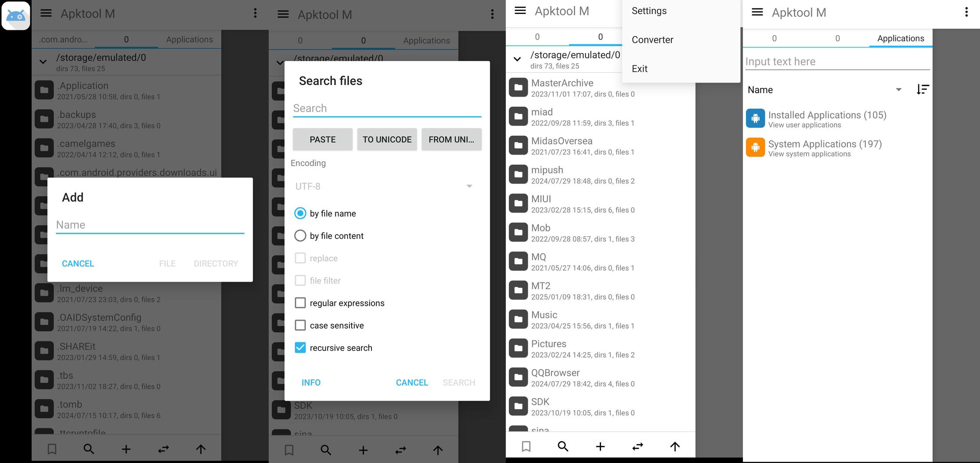
Task: Open hamburger menu on the Search files screen
Action: [283, 14]
